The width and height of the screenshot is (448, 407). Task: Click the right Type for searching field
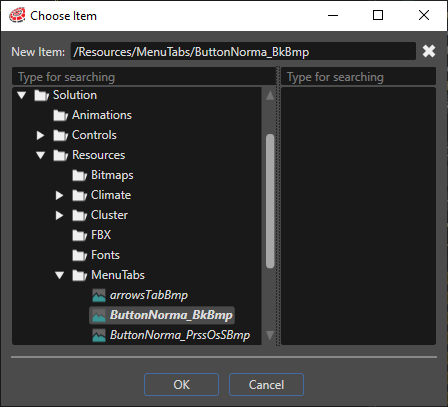(358, 77)
